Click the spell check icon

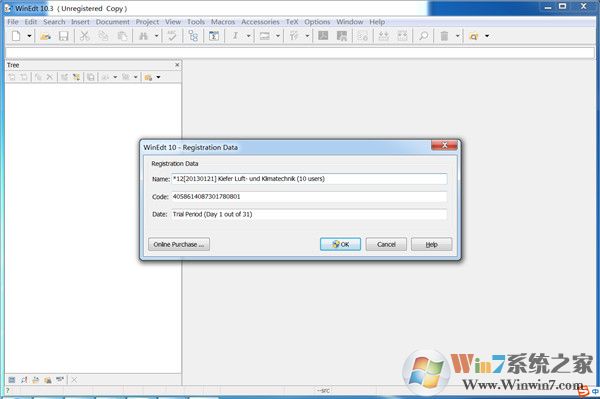[x=172, y=36]
